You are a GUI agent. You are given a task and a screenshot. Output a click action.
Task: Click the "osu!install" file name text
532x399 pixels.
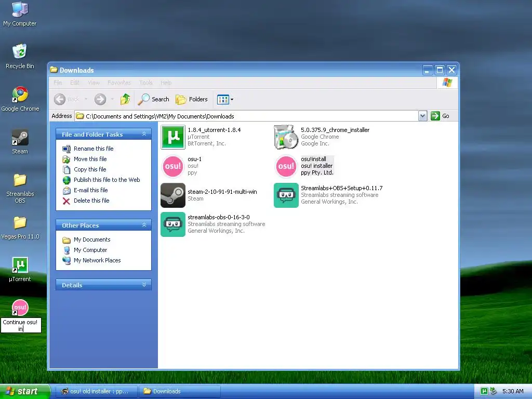(313, 159)
